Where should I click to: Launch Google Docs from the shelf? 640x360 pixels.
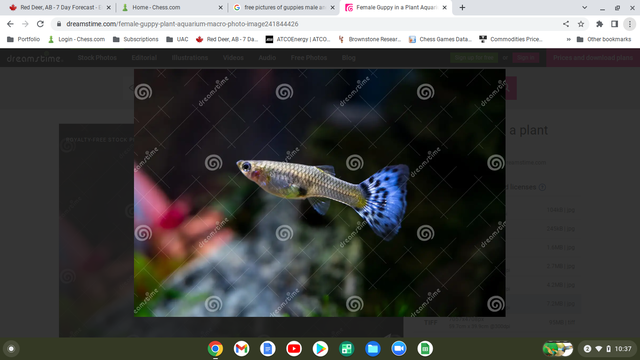coord(268,349)
